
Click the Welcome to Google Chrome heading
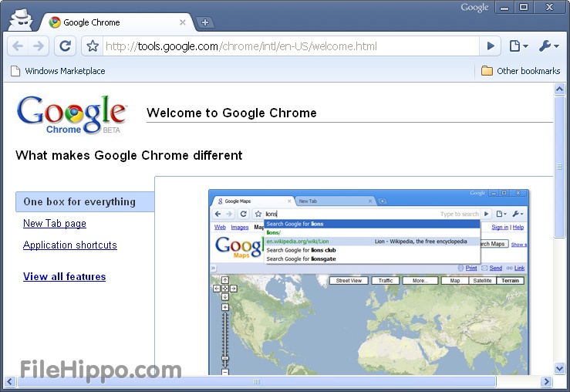pyautogui.click(x=231, y=113)
